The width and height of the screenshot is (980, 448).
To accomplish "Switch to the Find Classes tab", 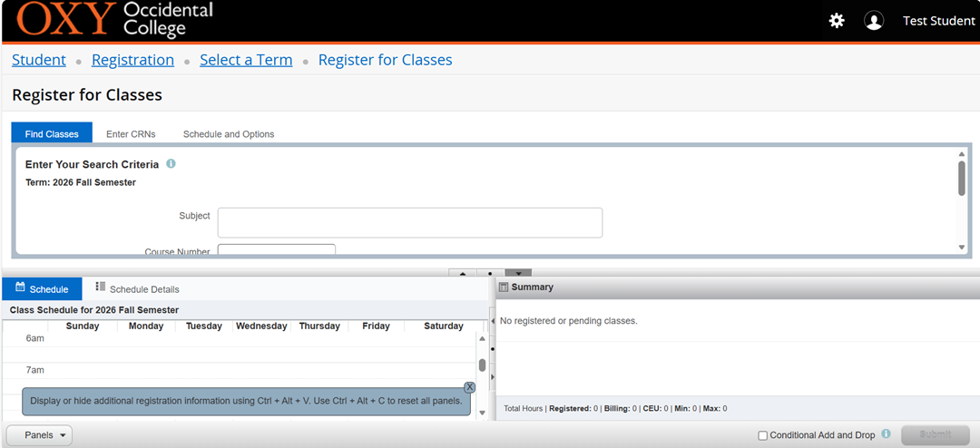I will click(52, 133).
